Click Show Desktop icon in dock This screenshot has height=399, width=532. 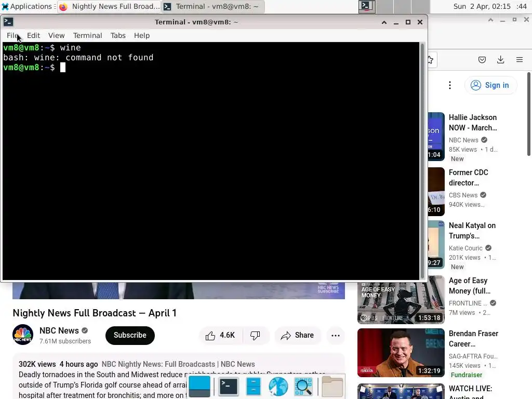pos(199,387)
